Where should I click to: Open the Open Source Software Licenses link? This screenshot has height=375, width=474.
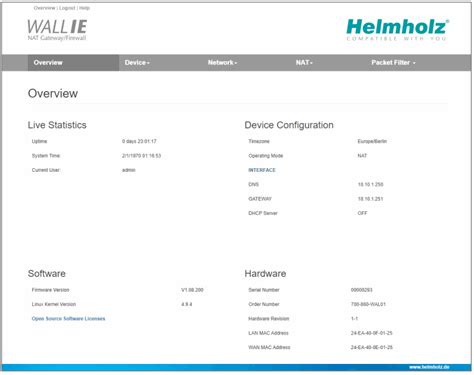(68, 319)
